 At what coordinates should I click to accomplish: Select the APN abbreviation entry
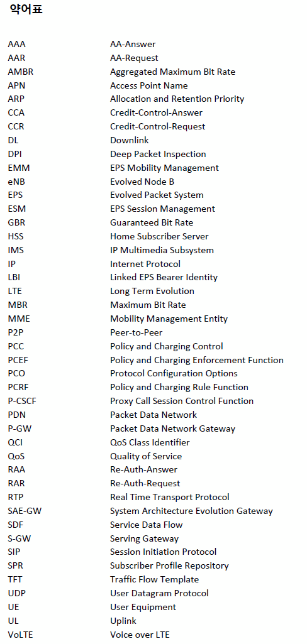[x=16, y=85]
